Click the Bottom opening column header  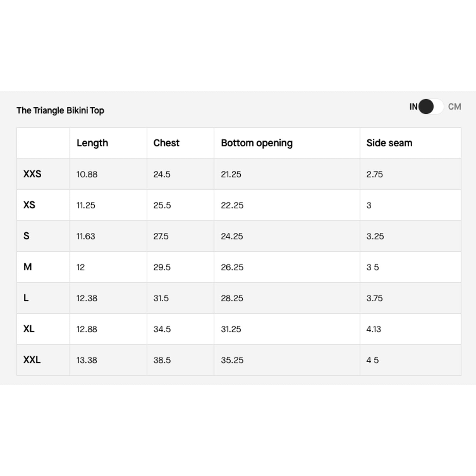pyautogui.click(x=257, y=143)
